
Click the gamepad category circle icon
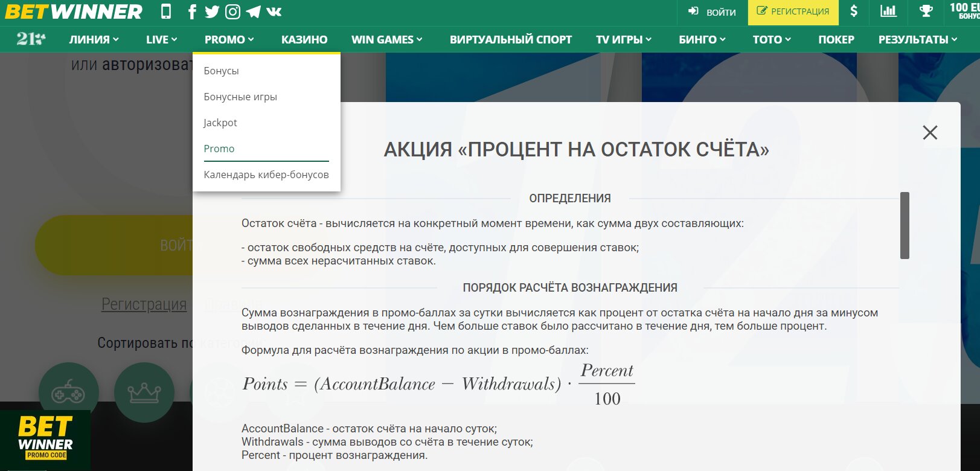click(x=68, y=392)
